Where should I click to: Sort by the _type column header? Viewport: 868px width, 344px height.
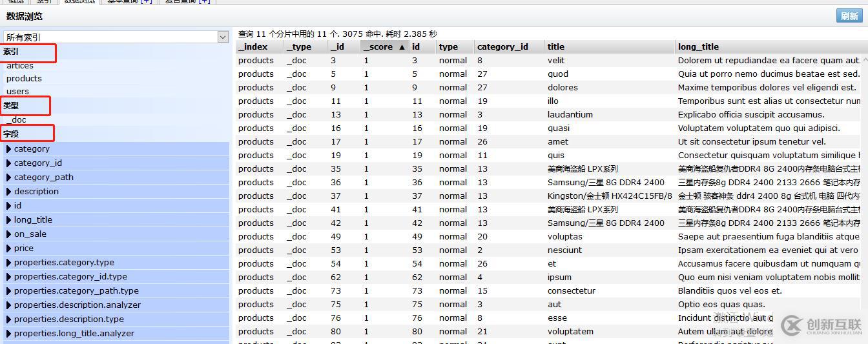[x=305, y=46]
